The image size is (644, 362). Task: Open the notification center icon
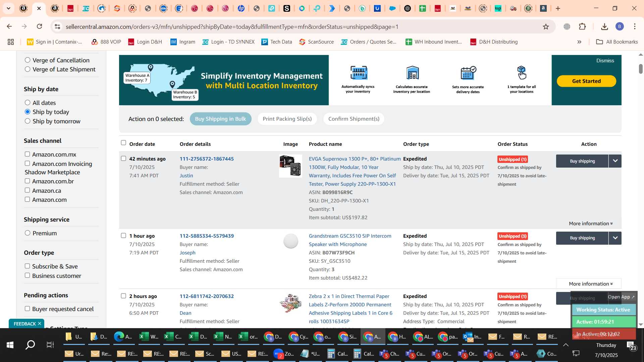tap(631, 346)
